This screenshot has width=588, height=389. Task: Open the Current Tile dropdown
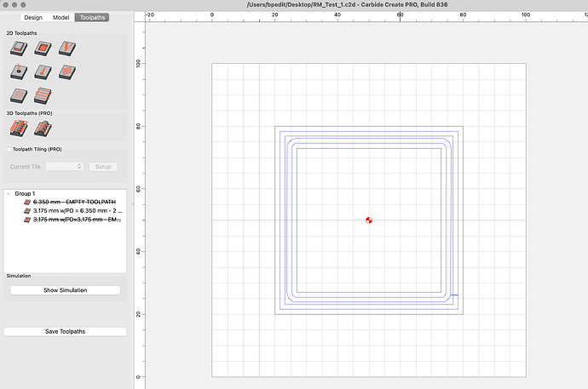pos(65,167)
